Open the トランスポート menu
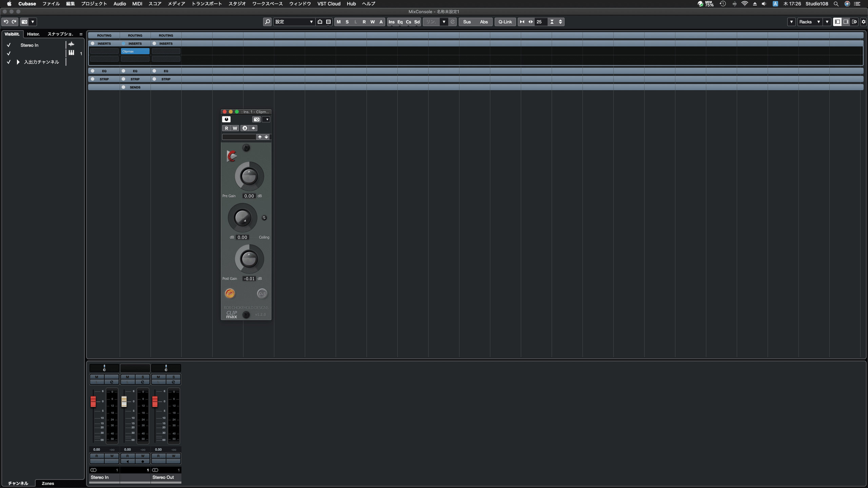868x488 pixels. pyautogui.click(x=206, y=4)
